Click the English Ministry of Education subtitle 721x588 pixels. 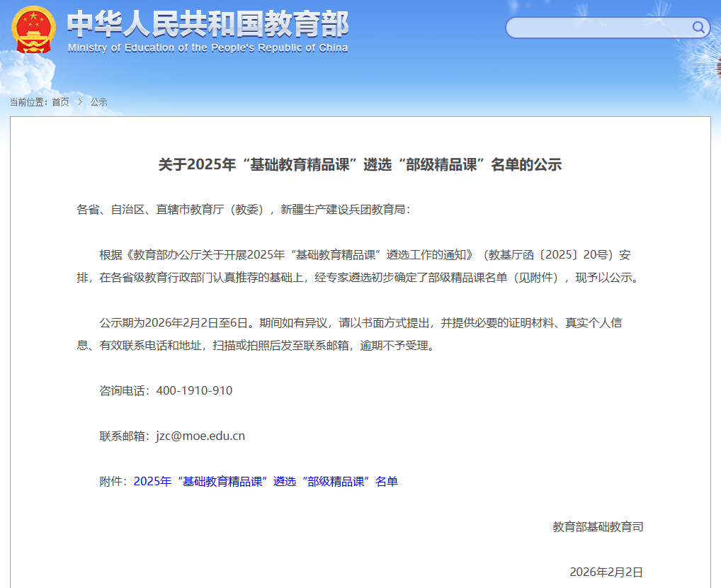pyautogui.click(x=208, y=48)
